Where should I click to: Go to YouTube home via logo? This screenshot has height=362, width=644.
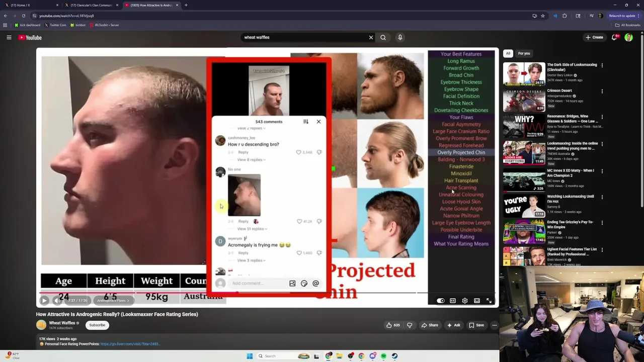30,37
